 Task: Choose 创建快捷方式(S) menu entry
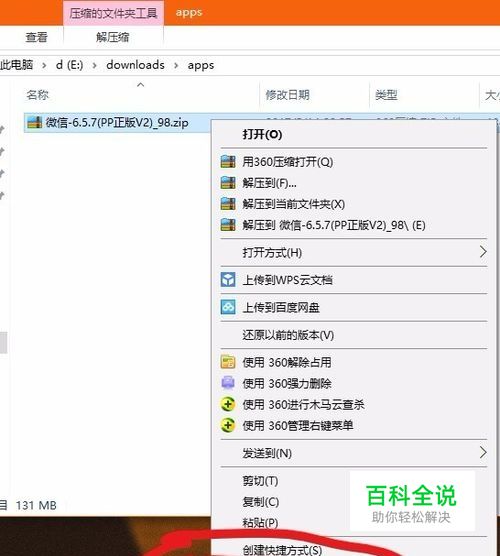click(x=282, y=550)
